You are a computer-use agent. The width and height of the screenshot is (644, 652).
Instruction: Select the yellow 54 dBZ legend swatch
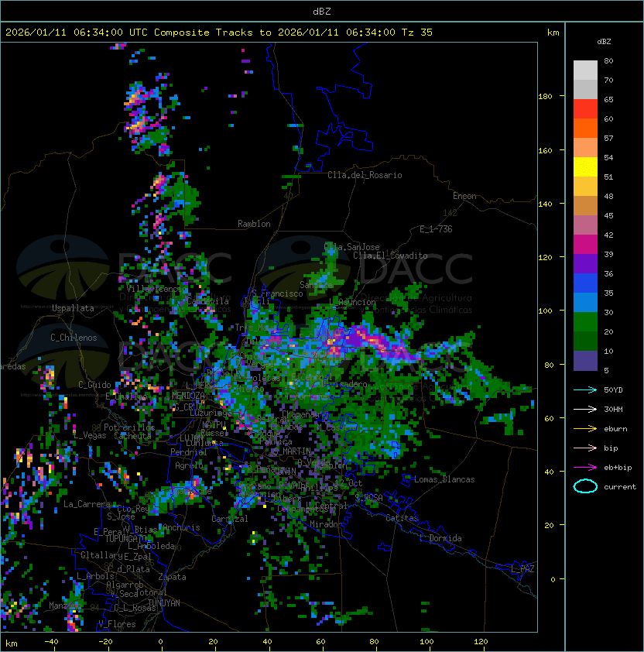pos(585,167)
